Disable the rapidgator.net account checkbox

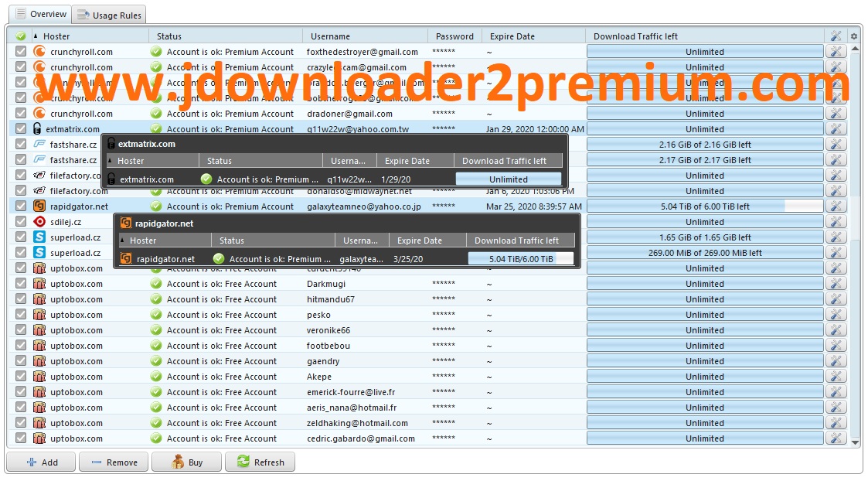pos(20,206)
